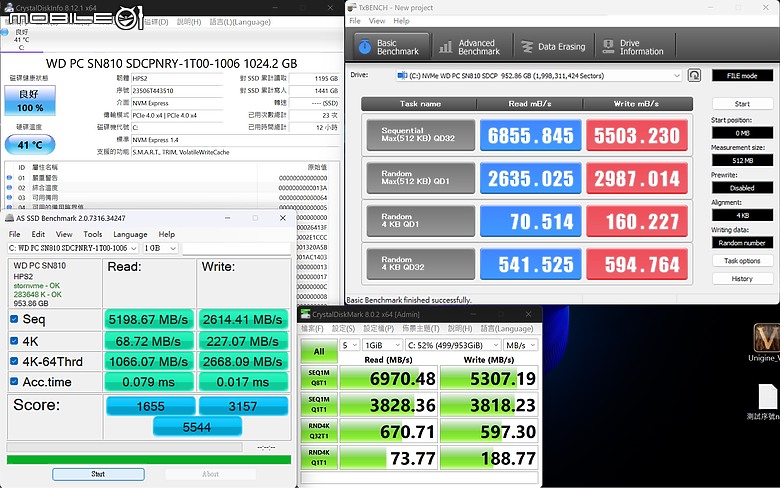The width and height of the screenshot is (780, 488).
Task: Open the AS SSD Language menu
Action: click(130, 234)
